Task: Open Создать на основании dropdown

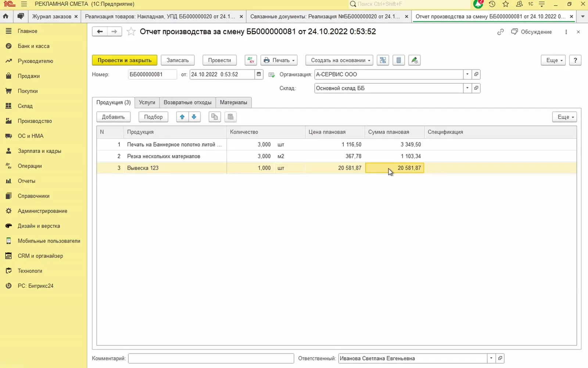Action: (x=339, y=60)
